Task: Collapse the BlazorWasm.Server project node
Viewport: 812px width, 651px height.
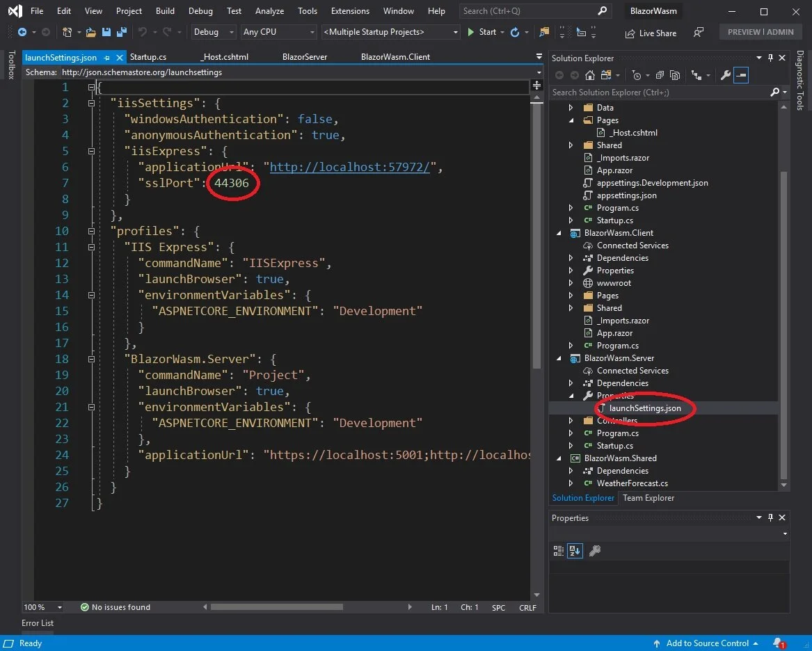Action: (x=559, y=358)
